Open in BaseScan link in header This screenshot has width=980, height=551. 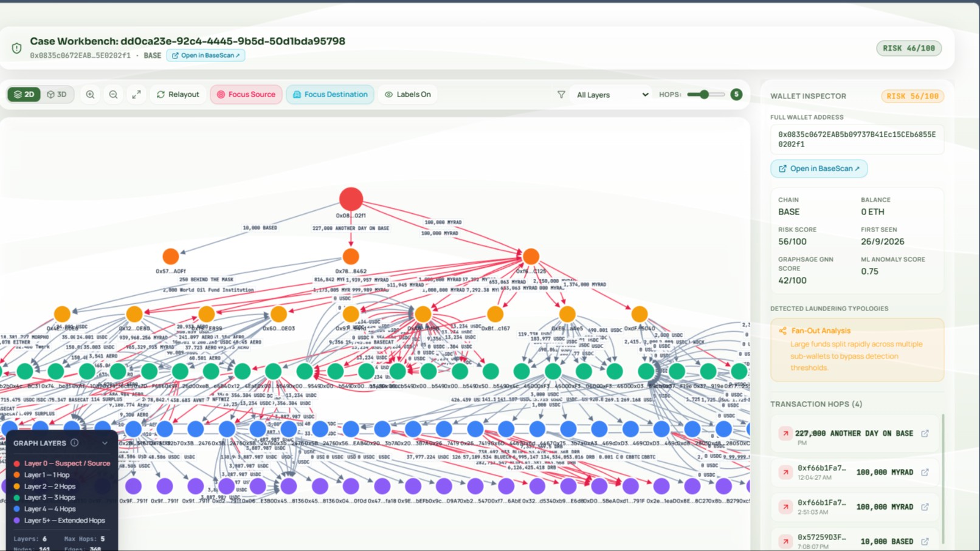coord(205,55)
